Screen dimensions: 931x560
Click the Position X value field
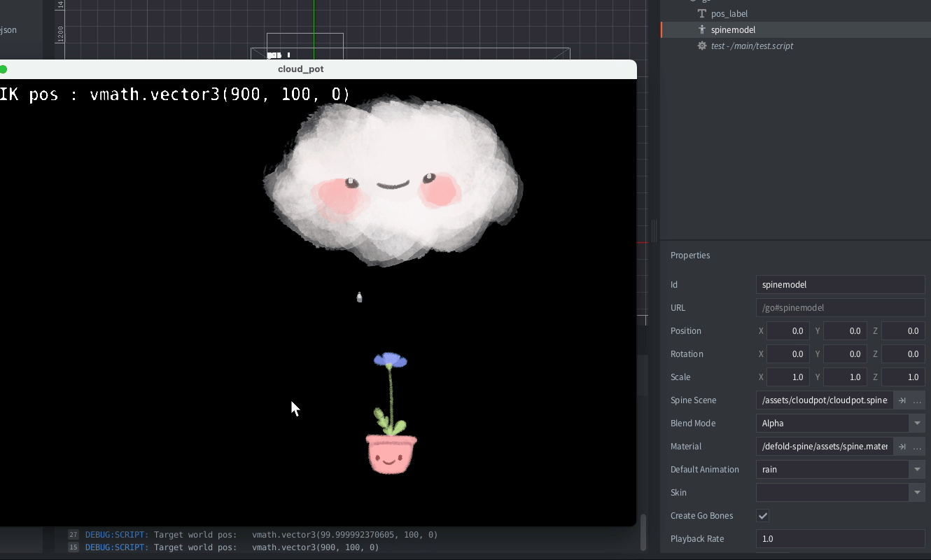(x=788, y=331)
